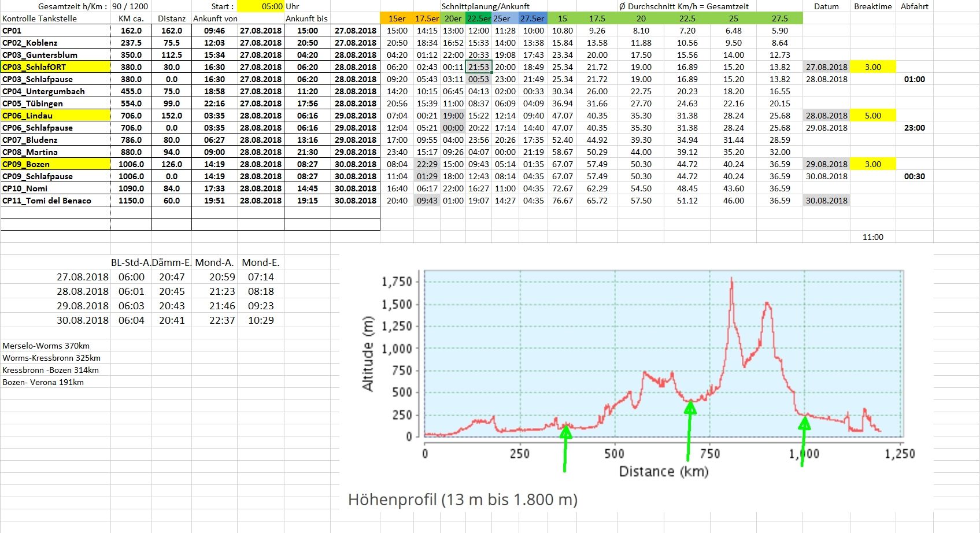
Task: Click the Abfahrt value 01:00
Action: click(x=915, y=79)
